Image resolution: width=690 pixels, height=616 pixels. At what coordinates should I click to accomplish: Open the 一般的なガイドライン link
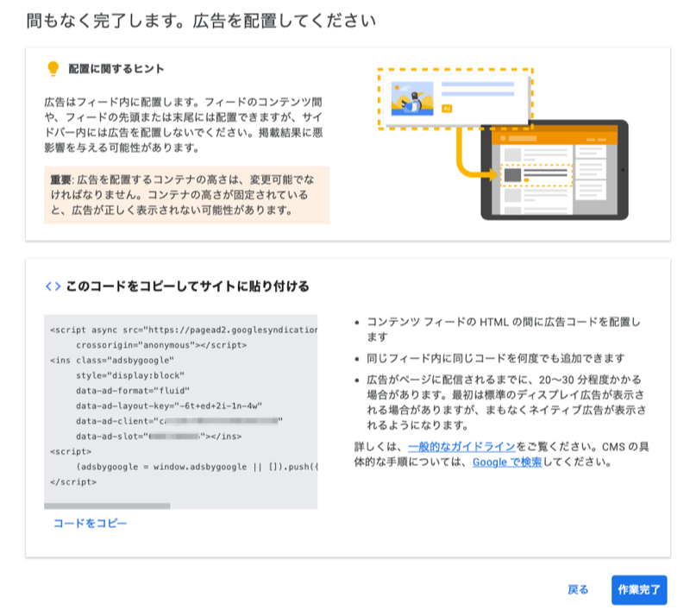coord(461,447)
